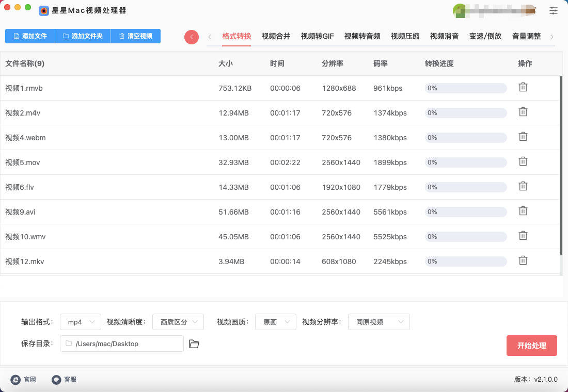Click the 添加文件 button
568x392 pixels.
(x=30, y=36)
